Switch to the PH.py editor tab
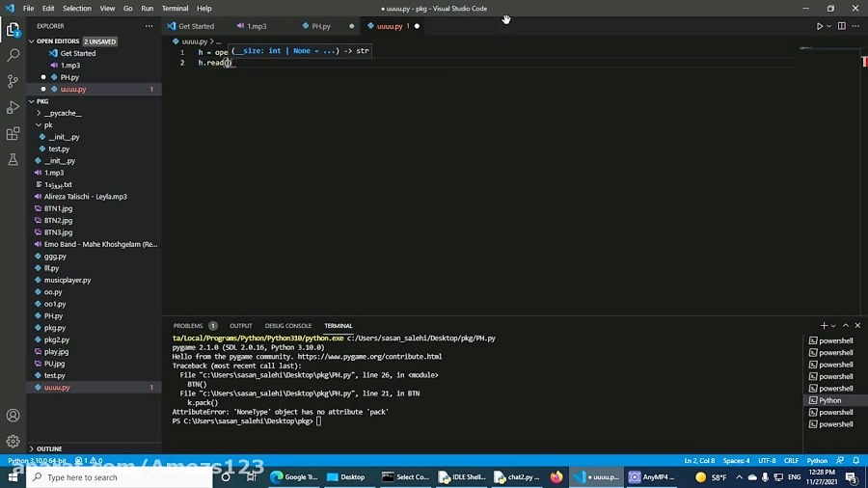868x488 pixels. [321, 26]
